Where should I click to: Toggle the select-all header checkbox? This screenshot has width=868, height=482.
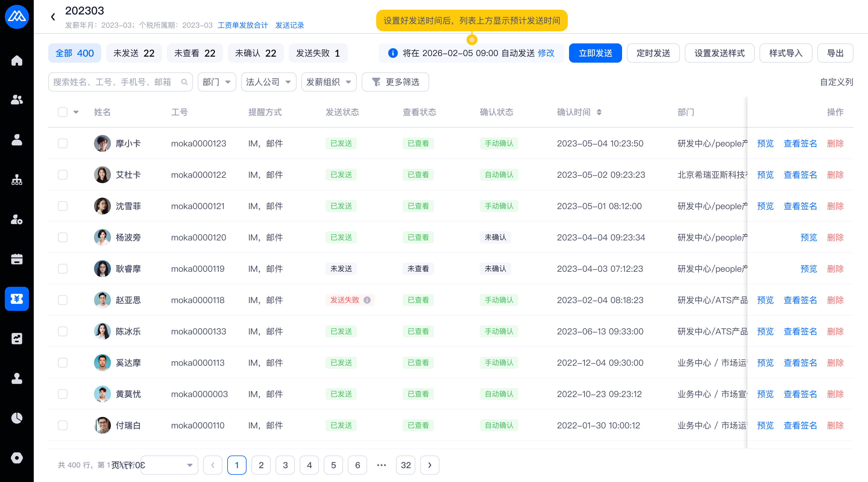click(x=63, y=112)
